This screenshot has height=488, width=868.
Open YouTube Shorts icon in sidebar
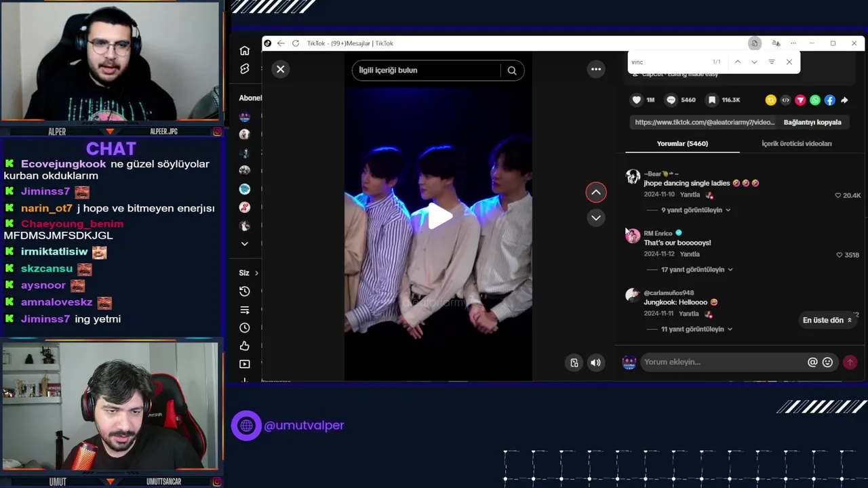245,69
